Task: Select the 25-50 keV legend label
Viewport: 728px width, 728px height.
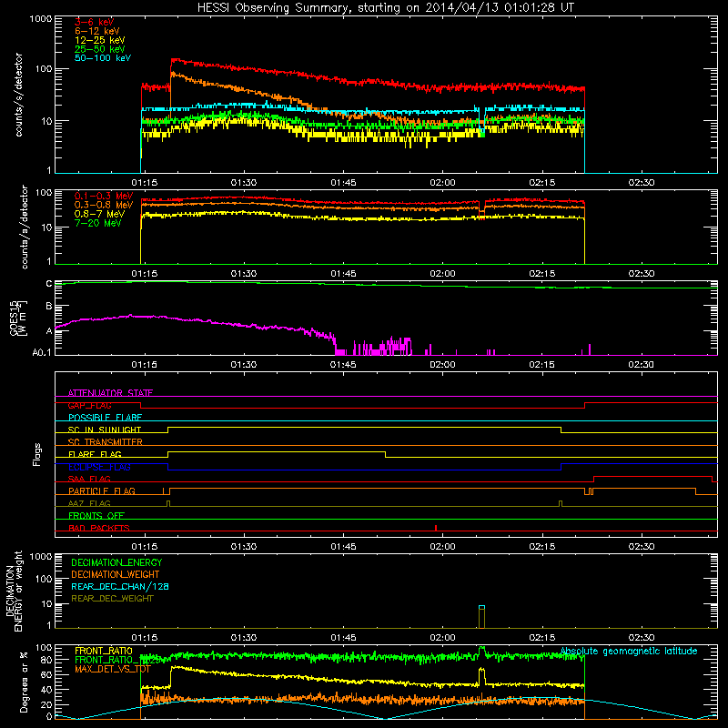Action: (100, 49)
